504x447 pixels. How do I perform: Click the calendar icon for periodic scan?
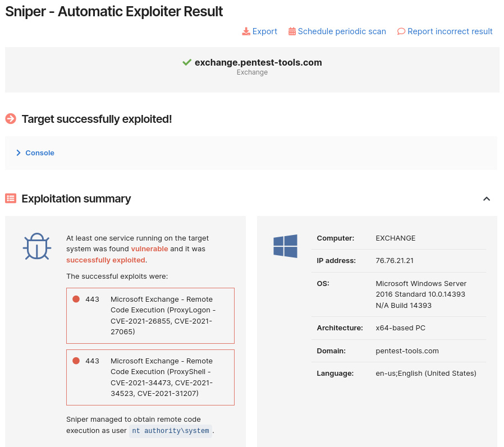point(292,31)
